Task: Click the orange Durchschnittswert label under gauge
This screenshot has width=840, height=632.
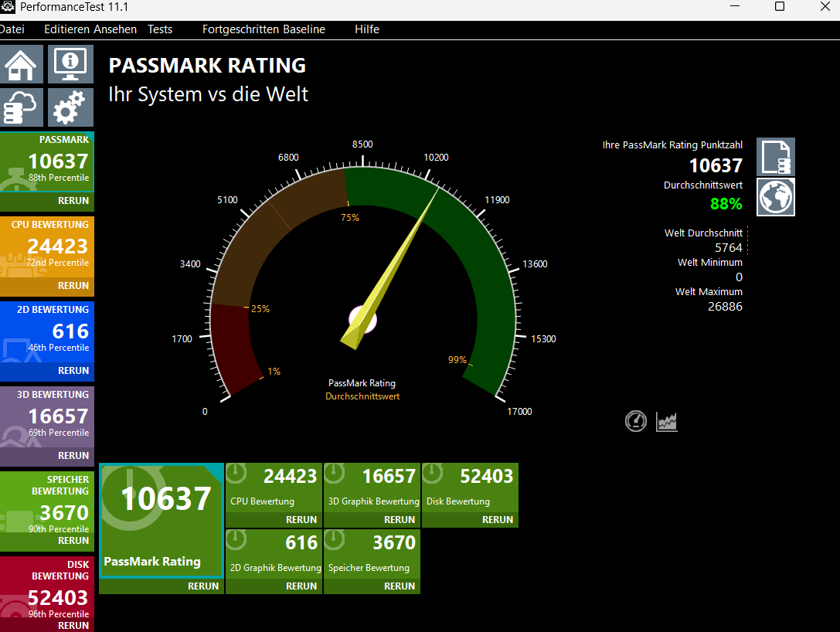Action: pyautogui.click(x=362, y=396)
